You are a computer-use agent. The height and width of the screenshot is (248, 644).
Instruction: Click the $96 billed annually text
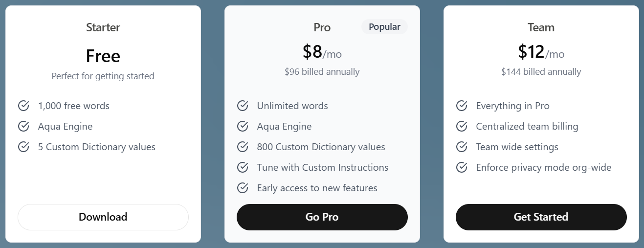click(x=322, y=72)
